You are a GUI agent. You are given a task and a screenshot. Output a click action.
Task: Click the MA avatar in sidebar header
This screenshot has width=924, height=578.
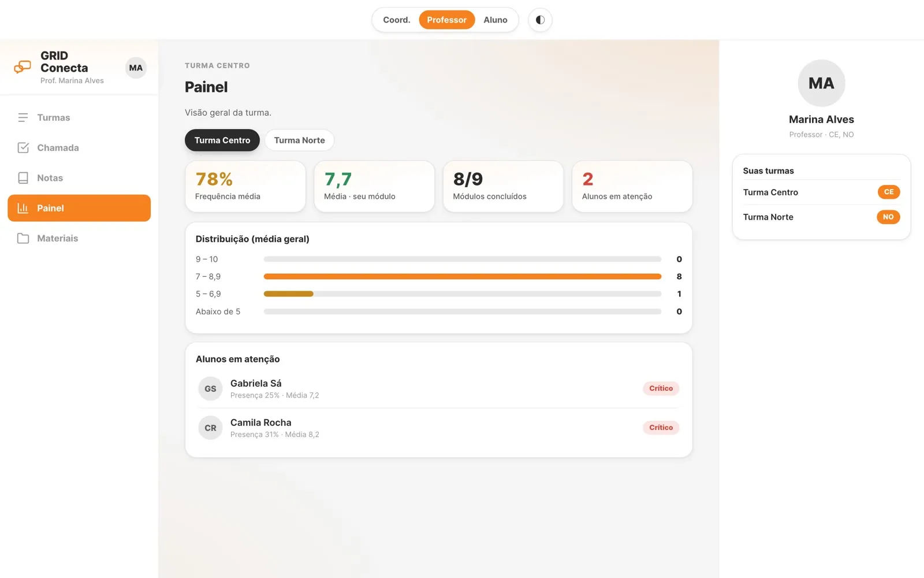point(136,68)
